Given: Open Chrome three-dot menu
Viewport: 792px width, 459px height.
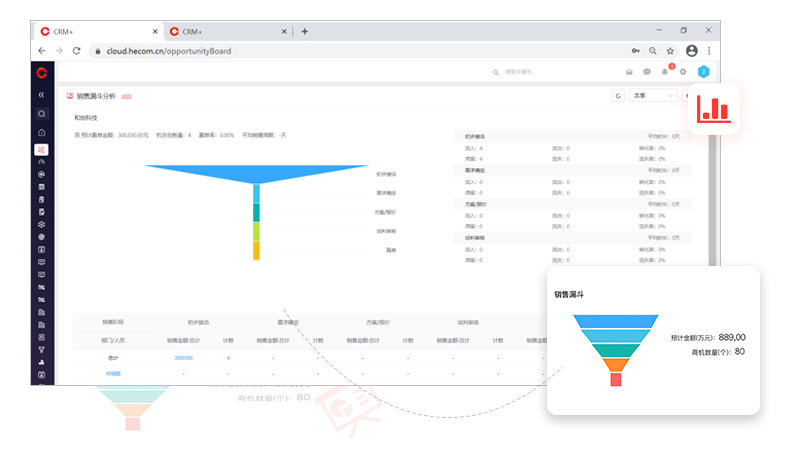Looking at the screenshot, I should click(710, 50).
